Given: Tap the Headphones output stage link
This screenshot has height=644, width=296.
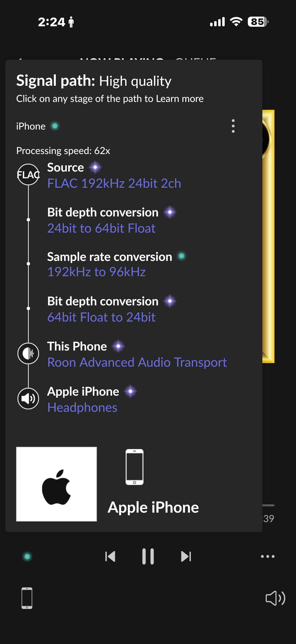Looking at the screenshot, I should (82, 408).
